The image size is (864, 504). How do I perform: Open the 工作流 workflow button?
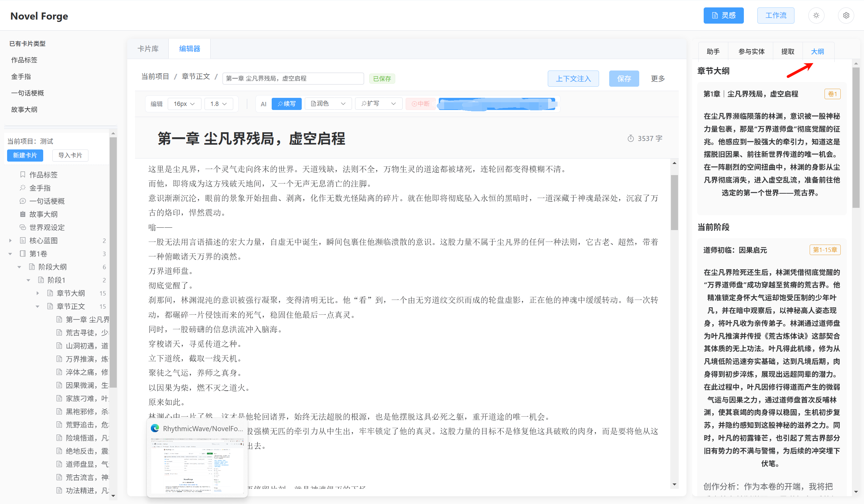(x=776, y=16)
